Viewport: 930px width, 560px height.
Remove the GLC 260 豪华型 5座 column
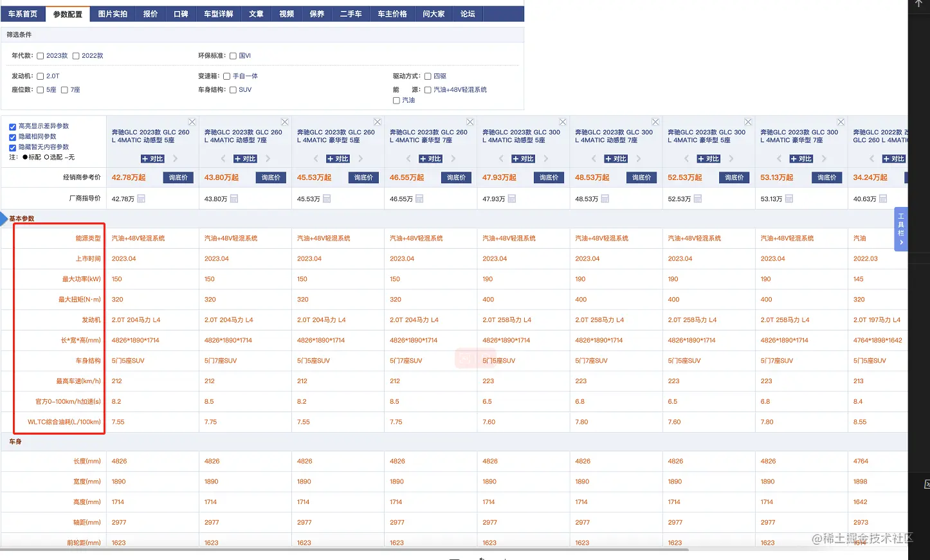pyautogui.click(x=377, y=122)
